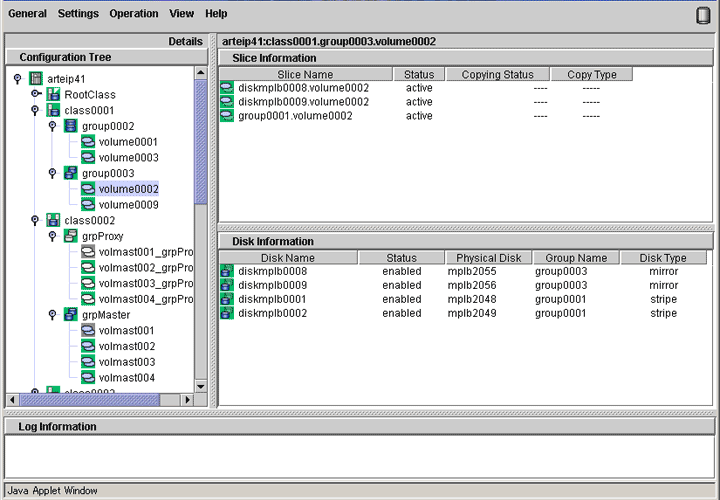Click disk icon for diskmplb0002

[x=227, y=313]
